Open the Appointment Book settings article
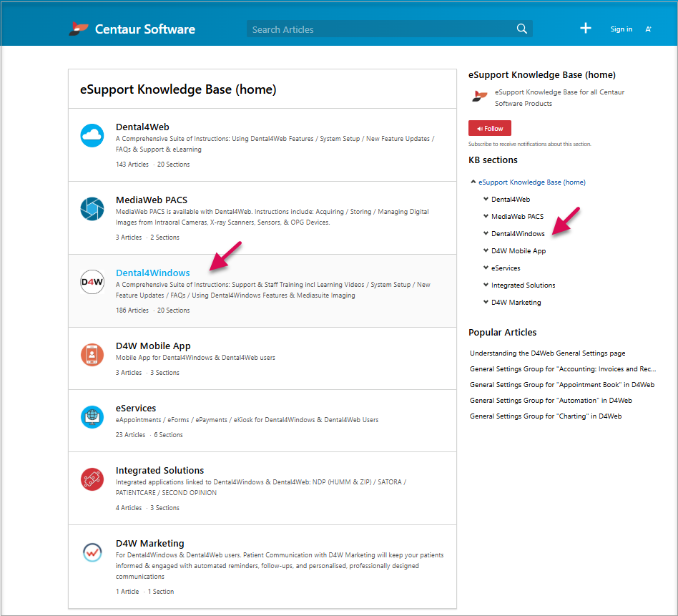The width and height of the screenshot is (678, 616). click(562, 385)
